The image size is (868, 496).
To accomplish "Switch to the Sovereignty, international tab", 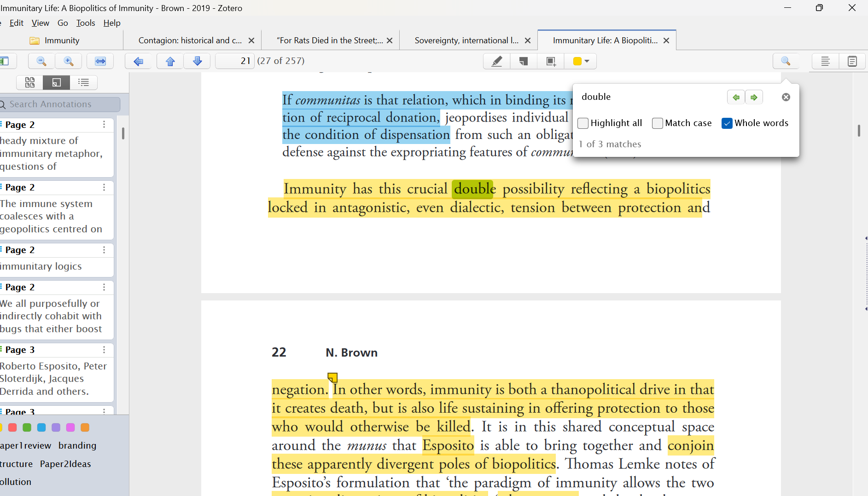I will point(466,40).
